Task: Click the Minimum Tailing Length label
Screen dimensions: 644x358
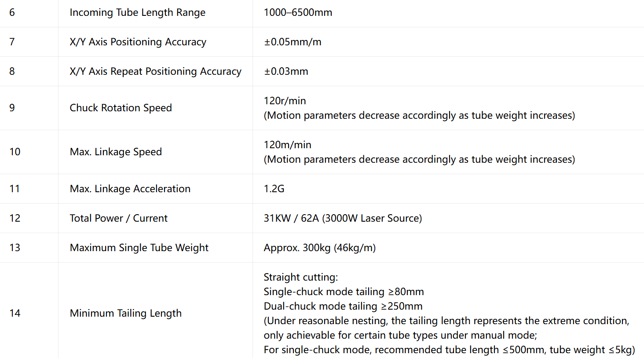Action: click(x=125, y=314)
